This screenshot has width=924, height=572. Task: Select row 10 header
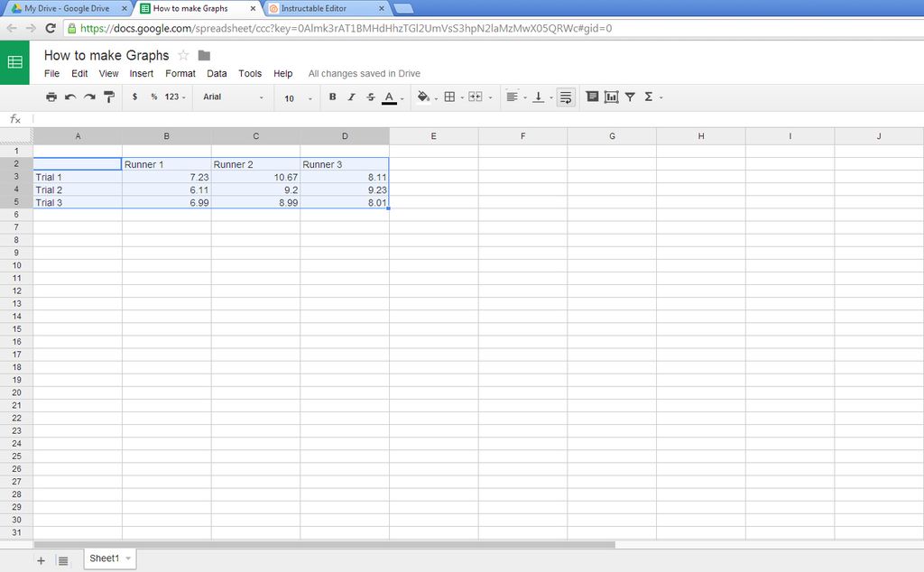point(16,265)
